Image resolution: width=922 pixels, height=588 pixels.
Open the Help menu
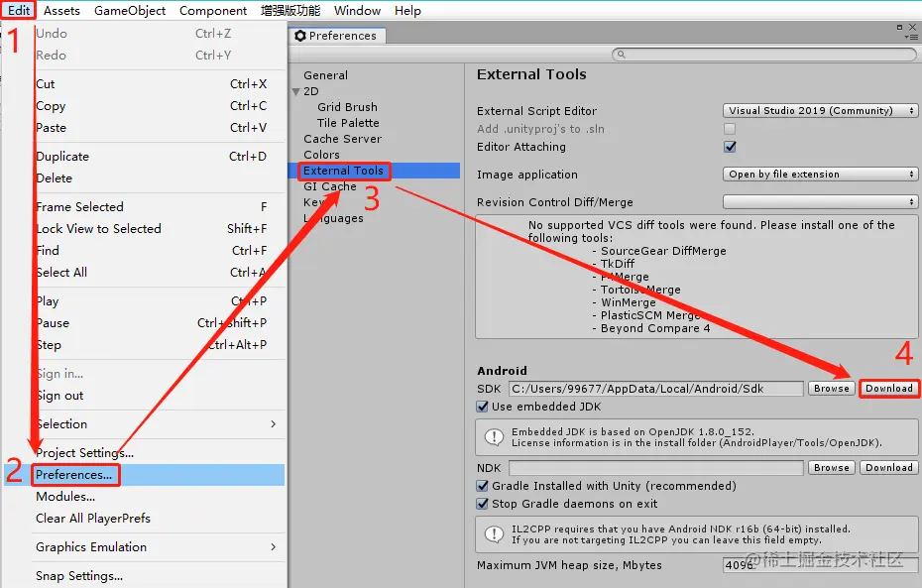click(407, 11)
